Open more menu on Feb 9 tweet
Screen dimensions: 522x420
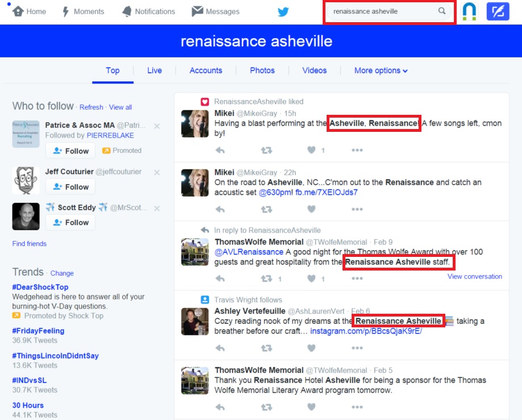coord(357,278)
